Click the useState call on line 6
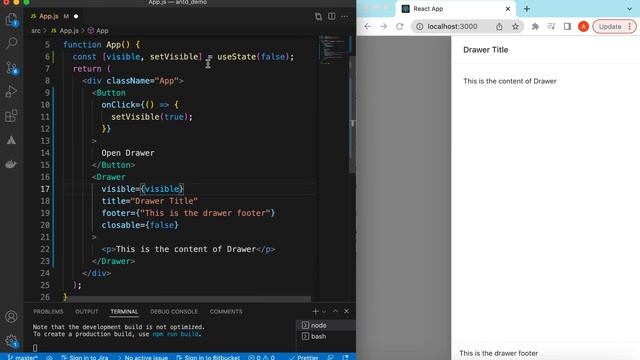The height and width of the screenshot is (360, 640). pos(237,57)
